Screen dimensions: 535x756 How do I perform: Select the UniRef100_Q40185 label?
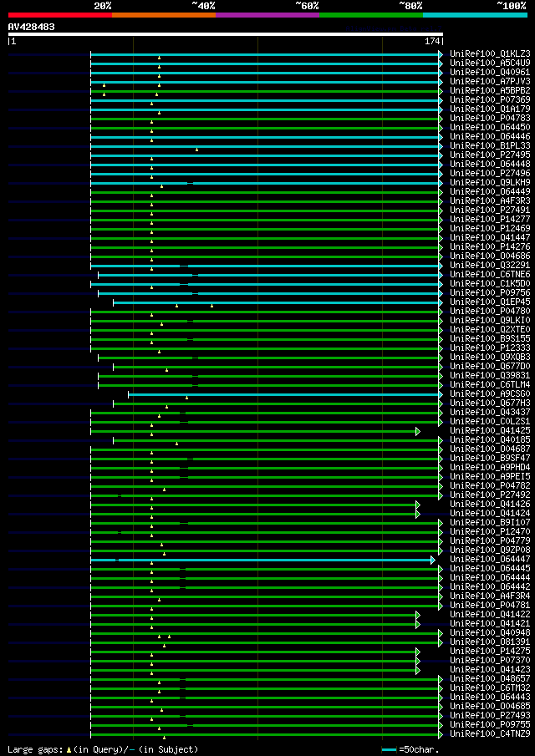pyautogui.click(x=490, y=439)
